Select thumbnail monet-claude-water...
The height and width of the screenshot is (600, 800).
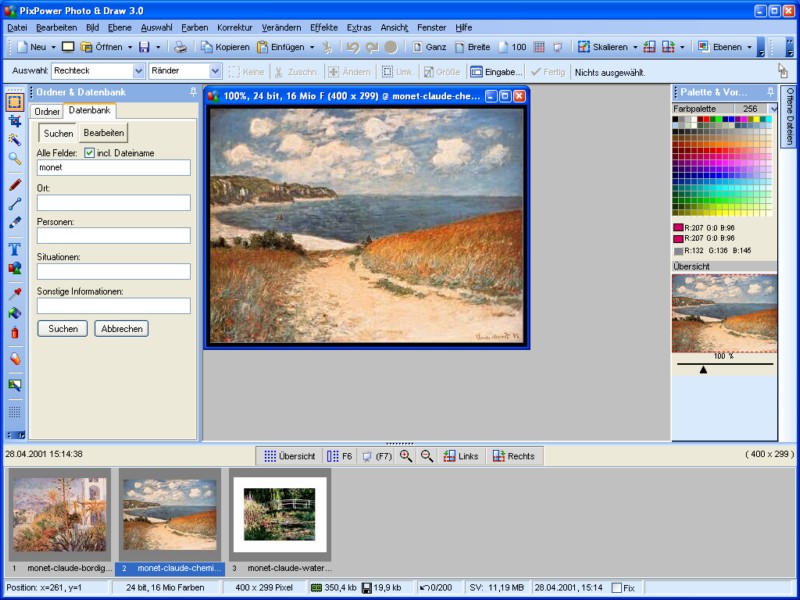coord(280,515)
